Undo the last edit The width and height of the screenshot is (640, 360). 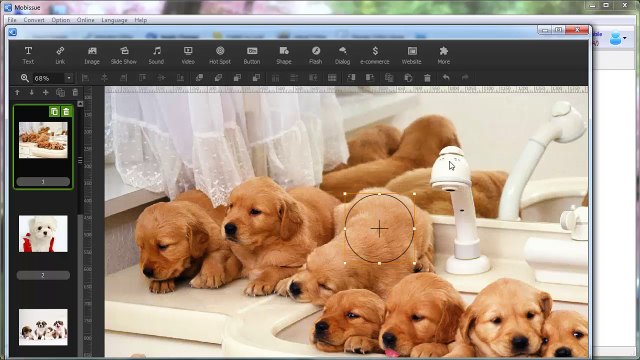[x=446, y=78]
